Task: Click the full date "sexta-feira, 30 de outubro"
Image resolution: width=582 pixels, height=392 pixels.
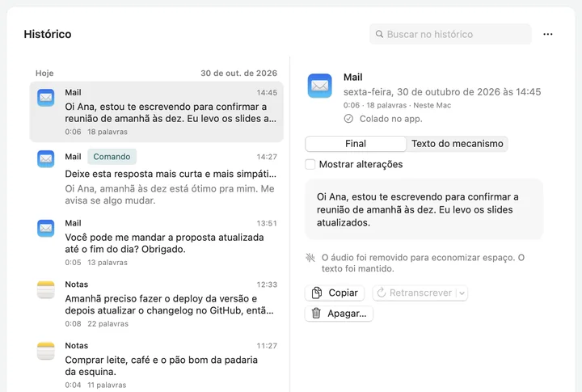Action: [442, 91]
